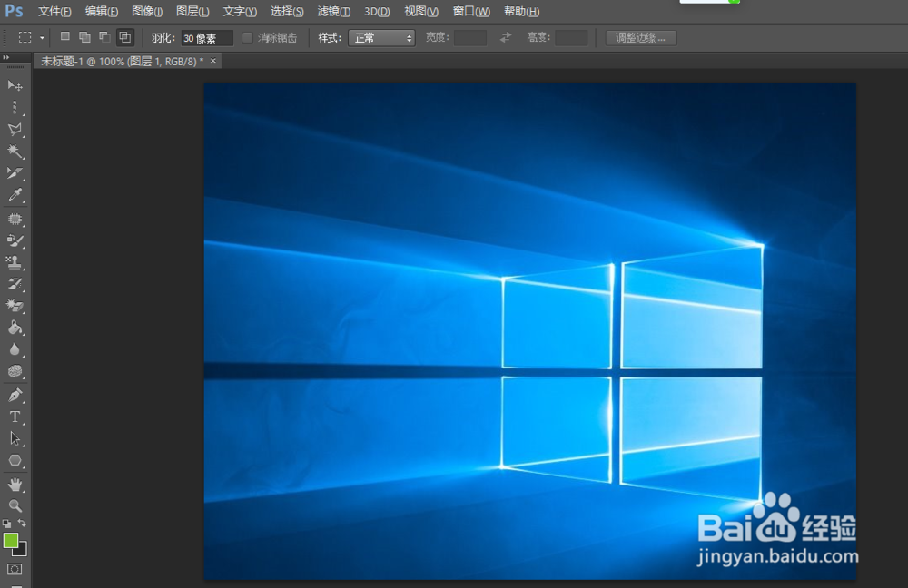Select the Zoom tool
The height and width of the screenshot is (588, 908).
point(15,505)
